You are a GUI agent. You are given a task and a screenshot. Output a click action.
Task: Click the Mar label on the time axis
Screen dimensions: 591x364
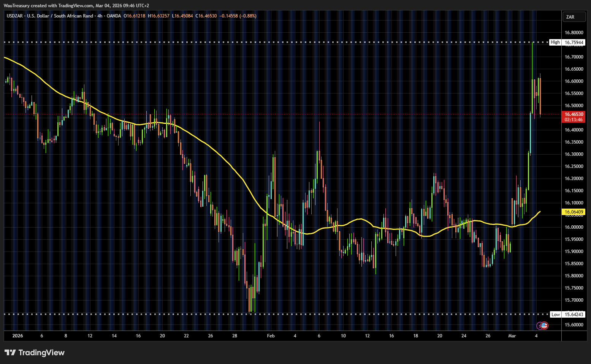pos(512,336)
